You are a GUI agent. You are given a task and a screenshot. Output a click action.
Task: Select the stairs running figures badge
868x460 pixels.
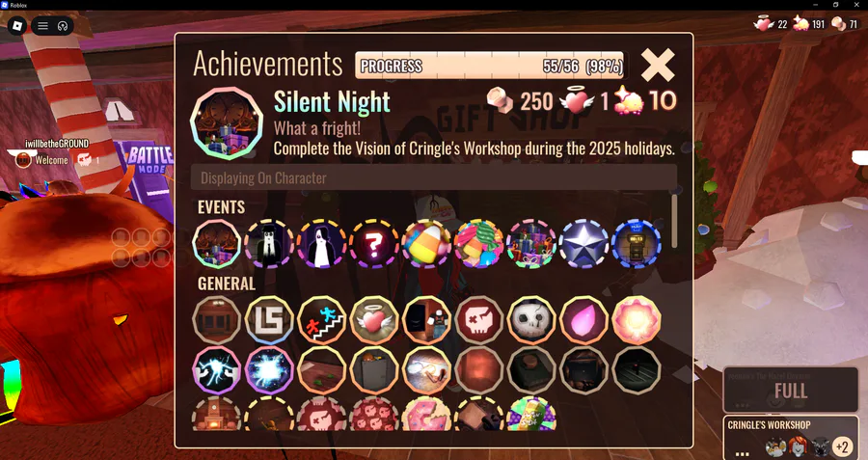pos(321,320)
